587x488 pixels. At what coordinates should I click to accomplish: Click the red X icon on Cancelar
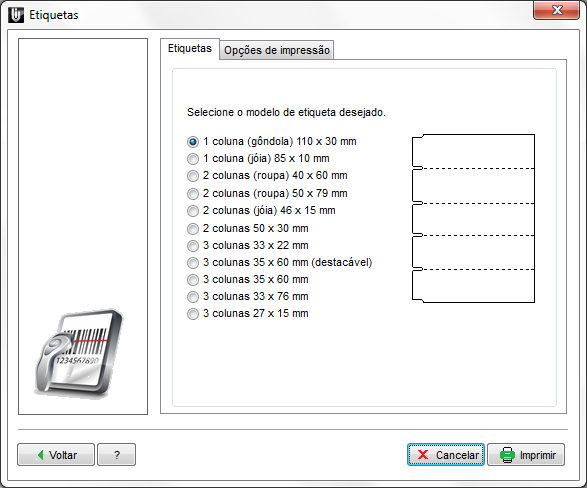pos(423,455)
